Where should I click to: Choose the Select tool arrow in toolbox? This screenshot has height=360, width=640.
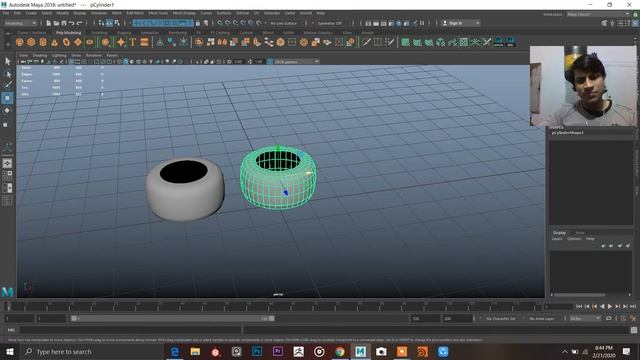[7, 61]
